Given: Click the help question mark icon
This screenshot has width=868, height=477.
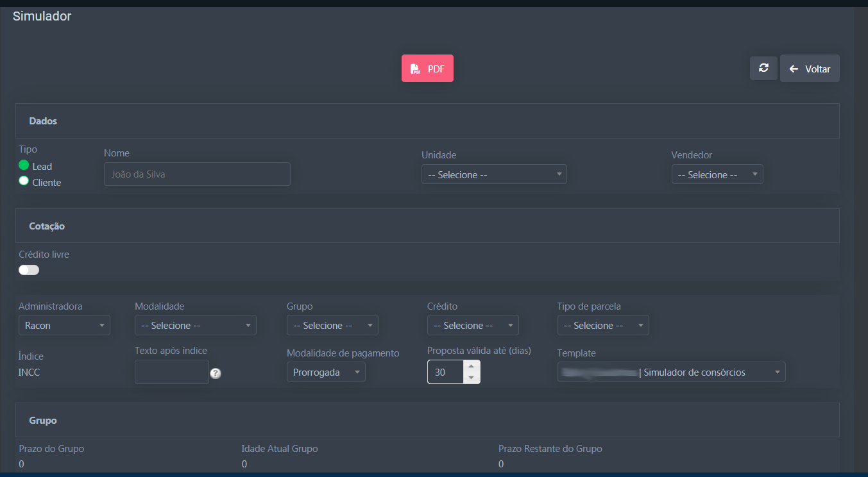Looking at the screenshot, I should pos(216,373).
